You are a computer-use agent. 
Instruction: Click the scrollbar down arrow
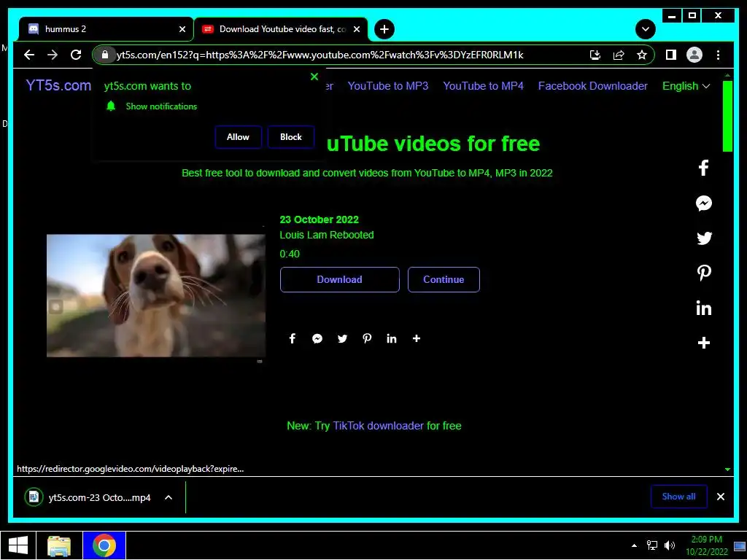[727, 470]
